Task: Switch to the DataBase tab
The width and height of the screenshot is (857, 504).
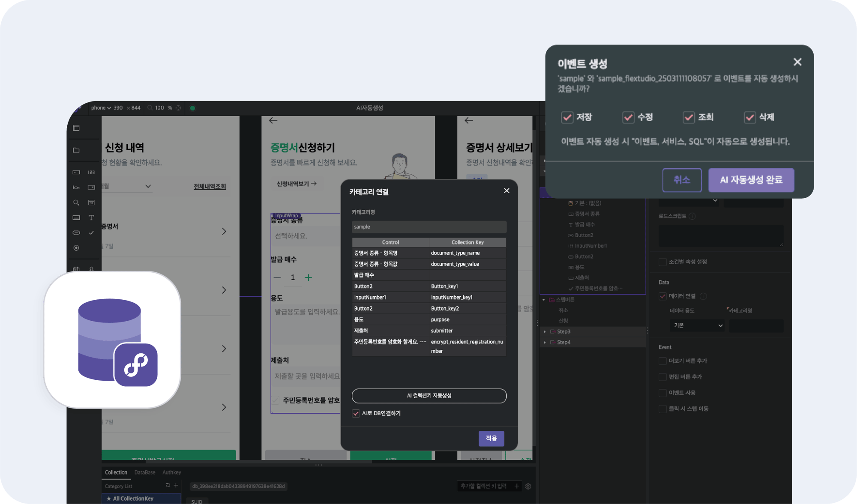Action: (x=145, y=472)
